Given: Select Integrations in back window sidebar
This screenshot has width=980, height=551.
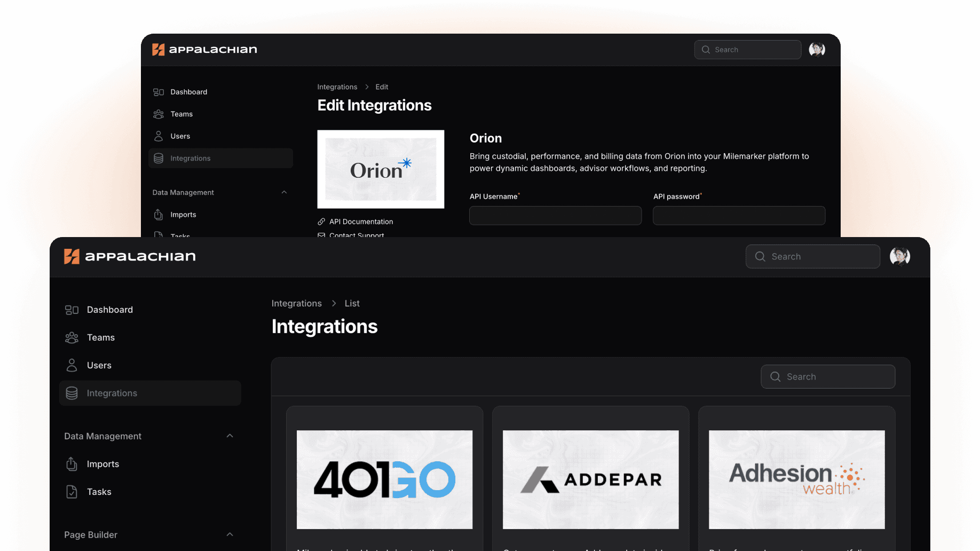Looking at the screenshot, I should click(x=220, y=158).
